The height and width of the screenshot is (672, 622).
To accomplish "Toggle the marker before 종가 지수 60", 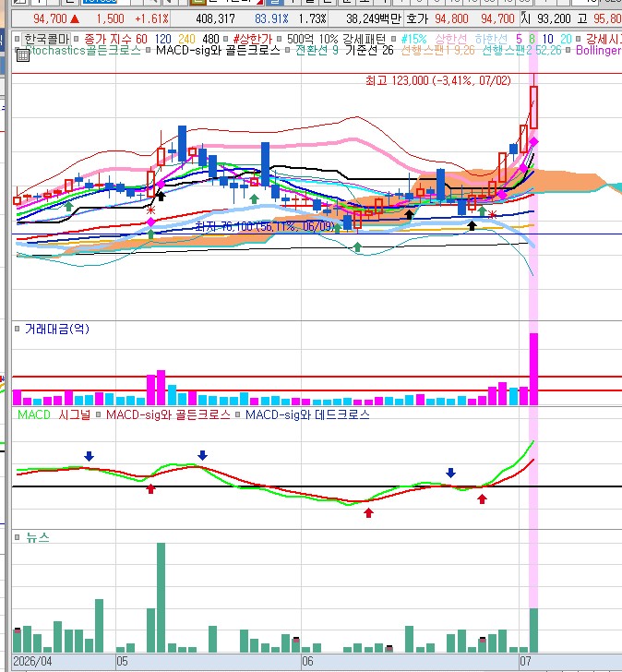I will [x=77, y=39].
